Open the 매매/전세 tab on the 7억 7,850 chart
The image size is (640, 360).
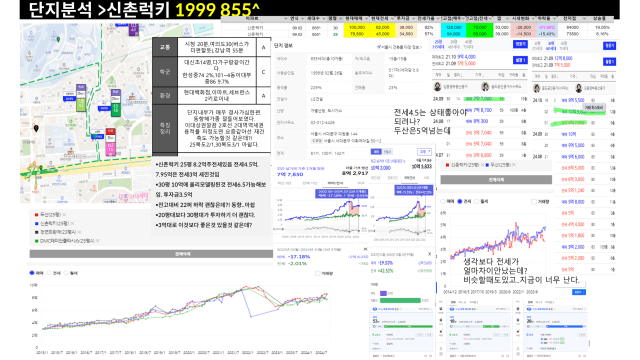pyautogui.click(x=335, y=184)
